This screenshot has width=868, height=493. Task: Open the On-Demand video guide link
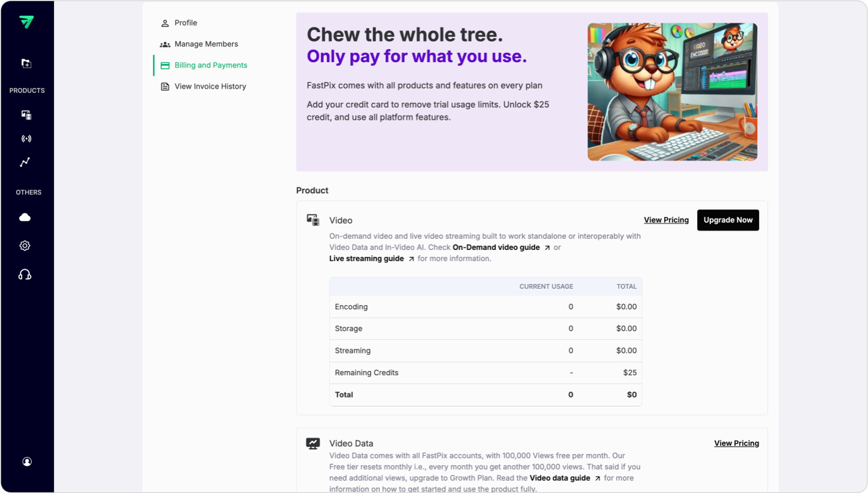[496, 247]
